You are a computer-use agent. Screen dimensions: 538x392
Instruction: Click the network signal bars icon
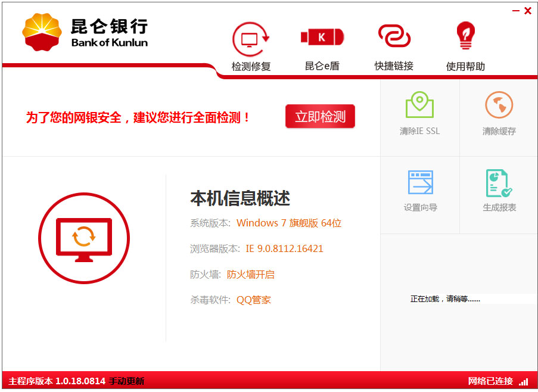tap(523, 381)
